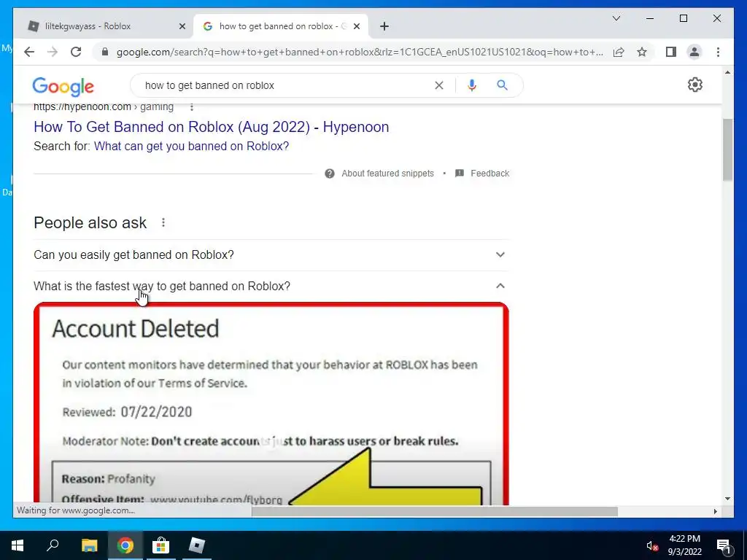Image resolution: width=747 pixels, height=560 pixels.
Task: Click the About featured snippets help icon
Action: 330,174
